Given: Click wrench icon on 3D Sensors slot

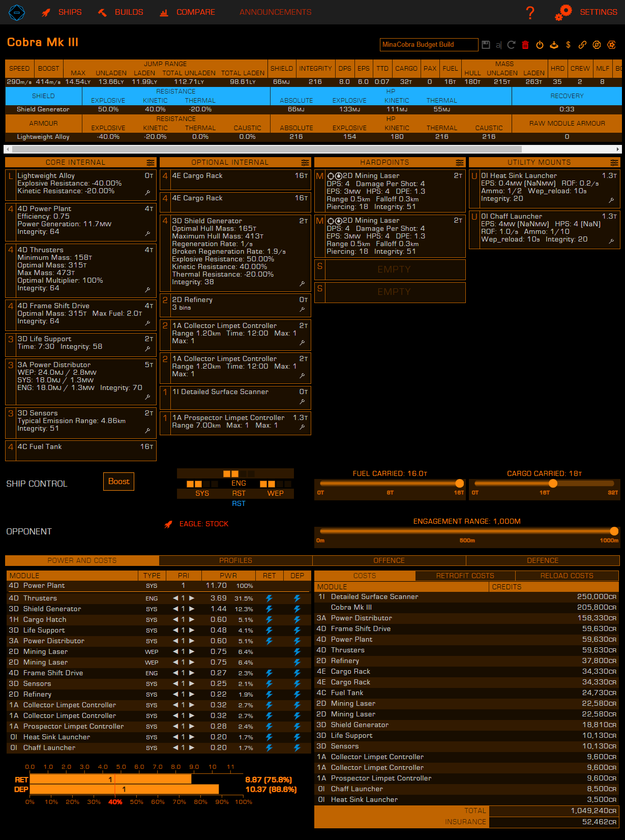Looking at the screenshot, I should [x=147, y=430].
